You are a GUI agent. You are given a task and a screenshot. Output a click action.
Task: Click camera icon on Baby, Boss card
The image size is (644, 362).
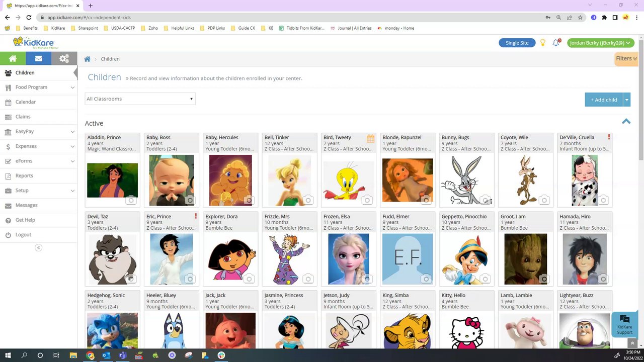tap(190, 200)
